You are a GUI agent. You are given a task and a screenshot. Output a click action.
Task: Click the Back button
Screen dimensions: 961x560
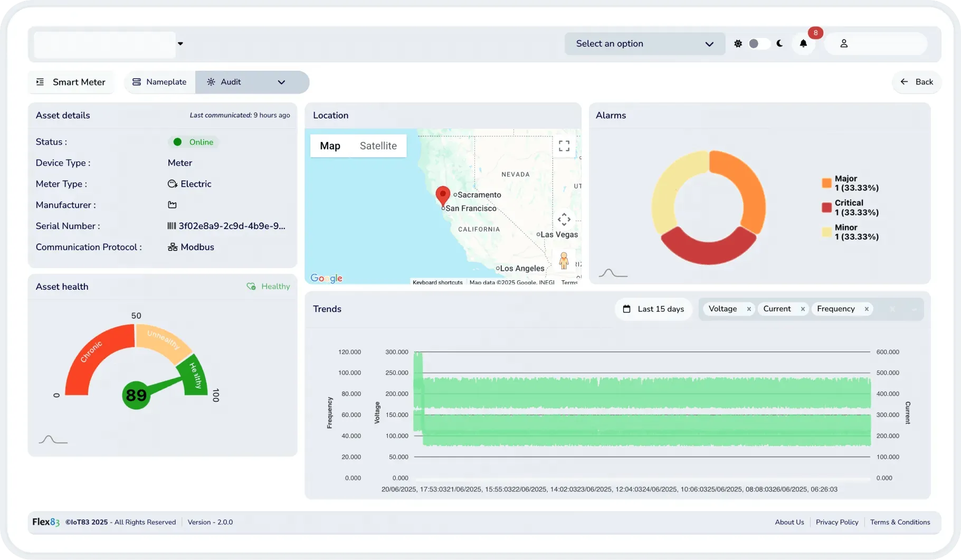click(x=916, y=82)
